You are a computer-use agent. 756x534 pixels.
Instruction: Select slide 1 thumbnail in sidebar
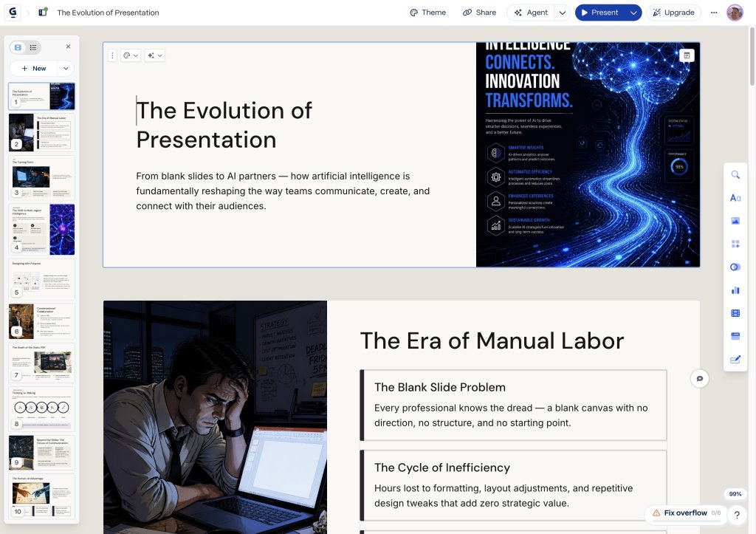(x=42, y=96)
